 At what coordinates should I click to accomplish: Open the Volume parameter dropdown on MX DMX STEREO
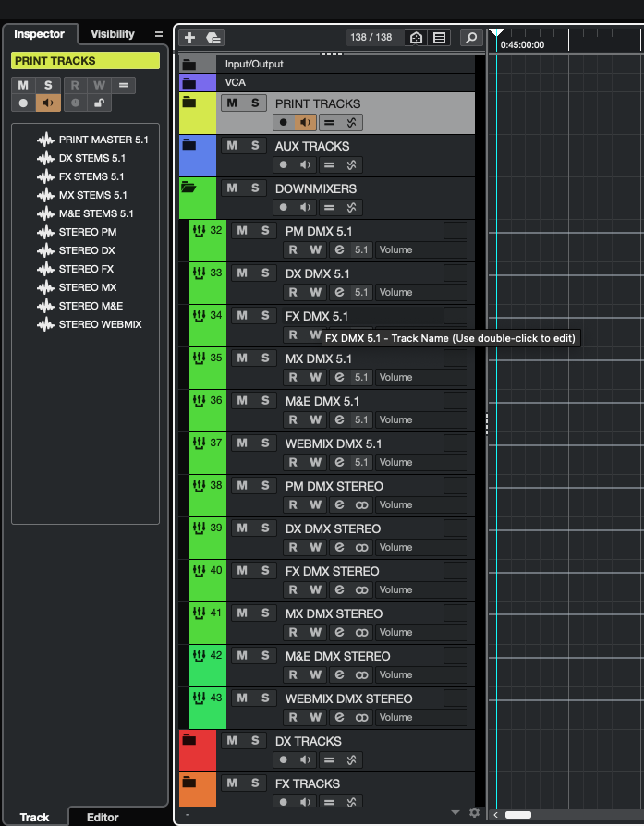point(420,632)
